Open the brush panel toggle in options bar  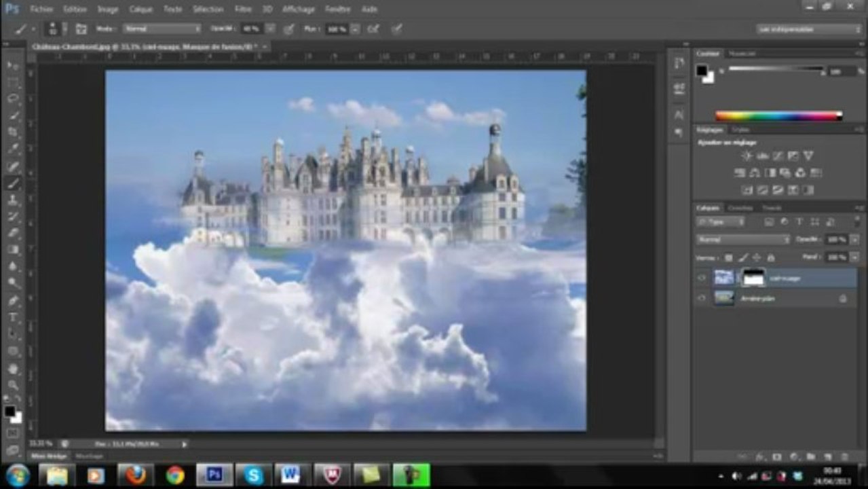(81, 29)
